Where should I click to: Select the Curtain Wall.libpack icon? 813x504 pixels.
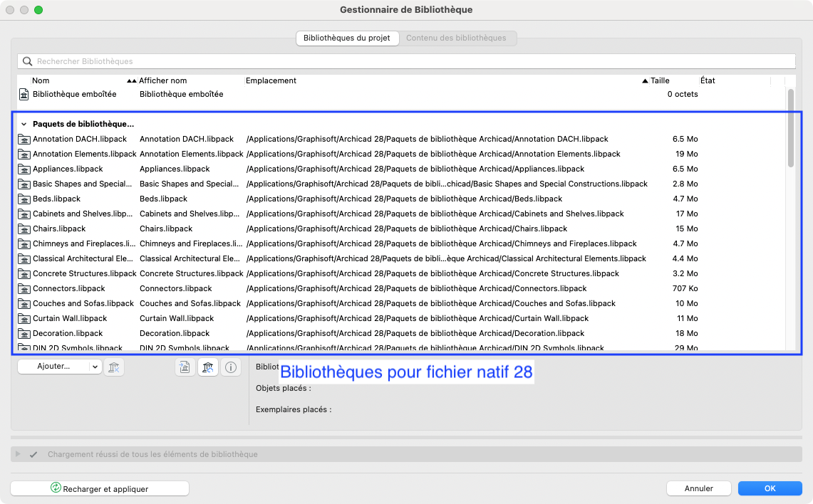pyautogui.click(x=24, y=319)
